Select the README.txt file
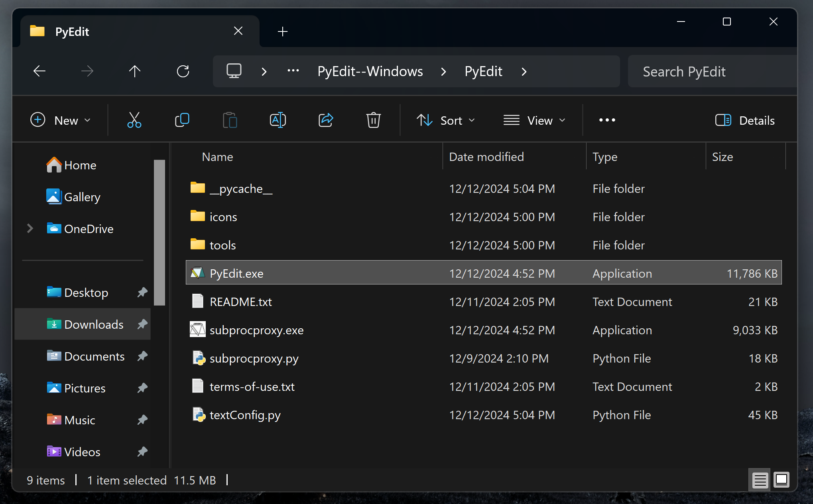Viewport: 813px width, 504px height. [x=484, y=302]
